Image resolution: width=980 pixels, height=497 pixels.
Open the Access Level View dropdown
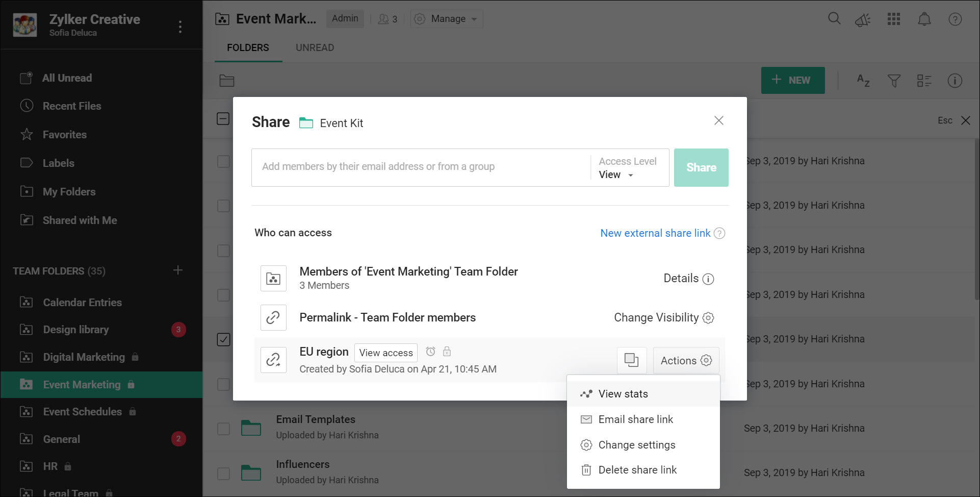click(616, 175)
